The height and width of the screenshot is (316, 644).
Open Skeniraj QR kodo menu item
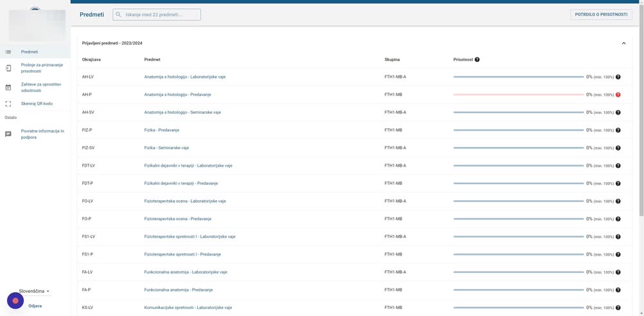point(35,104)
